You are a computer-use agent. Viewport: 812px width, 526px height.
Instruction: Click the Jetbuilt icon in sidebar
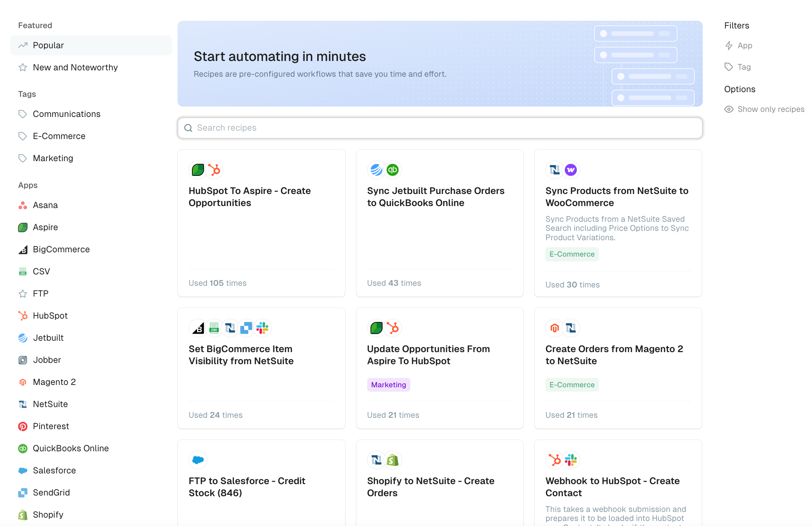click(22, 338)
